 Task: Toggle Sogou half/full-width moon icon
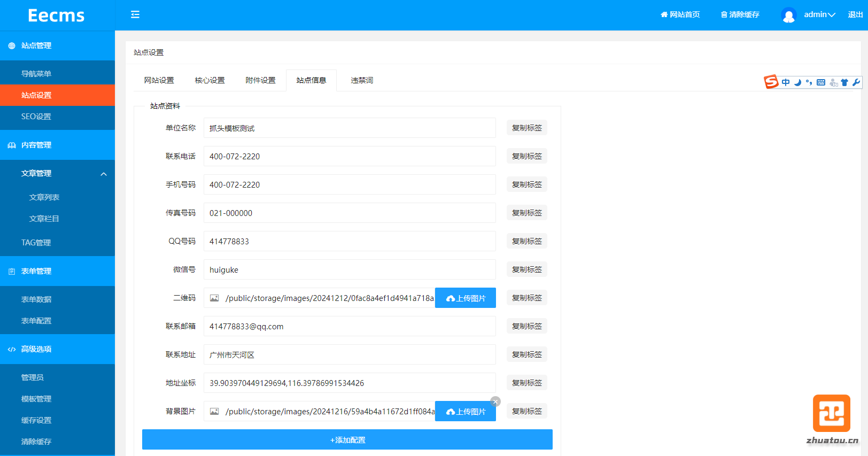coord(797,82)
